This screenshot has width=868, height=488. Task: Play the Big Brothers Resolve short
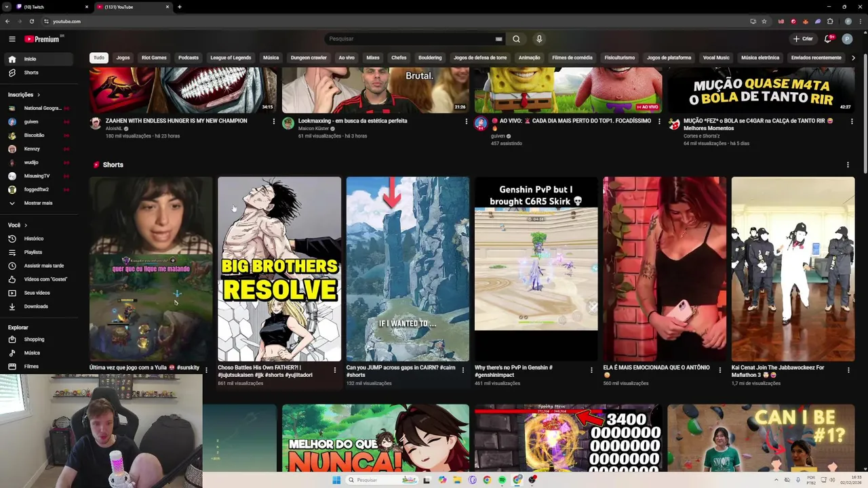279,269
